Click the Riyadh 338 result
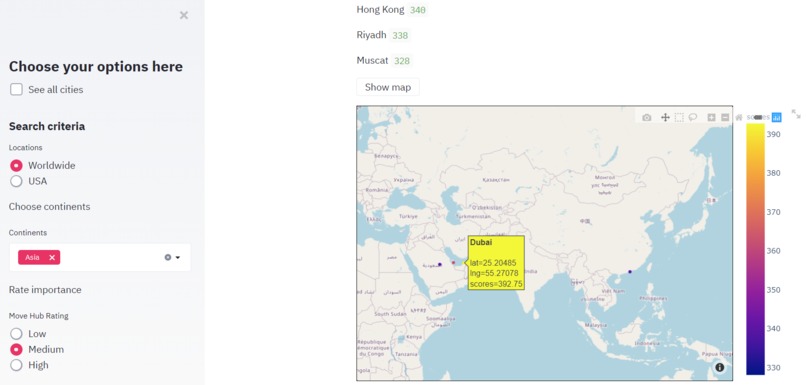The height and width of the screenshot is (385, 806). click(x=383, y=35)
